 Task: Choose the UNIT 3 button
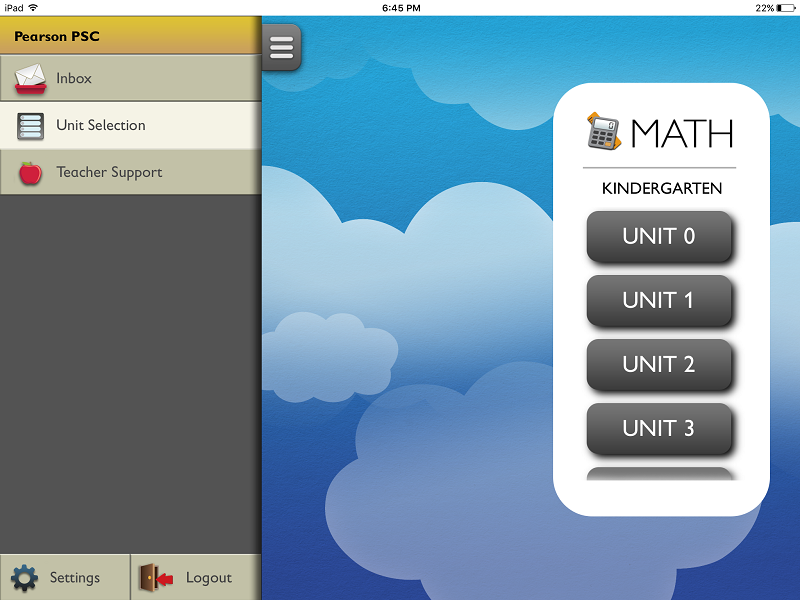point(659,429)
